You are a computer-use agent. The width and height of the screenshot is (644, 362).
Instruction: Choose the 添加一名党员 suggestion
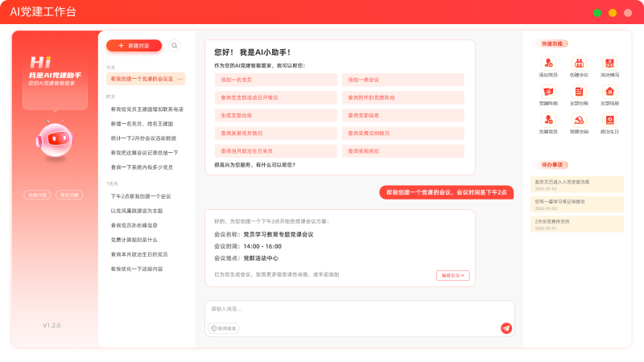click(x=275, y=80)
